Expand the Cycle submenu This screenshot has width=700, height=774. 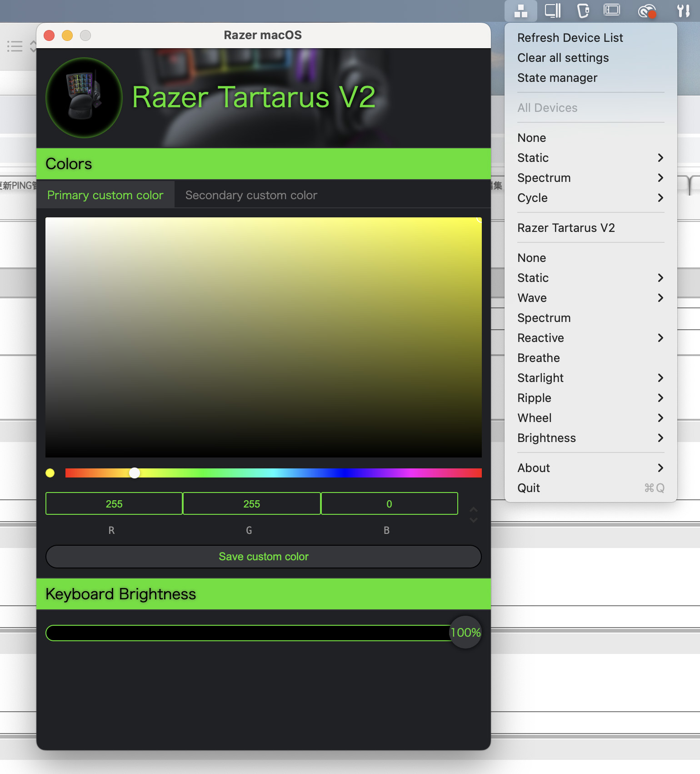591,198
